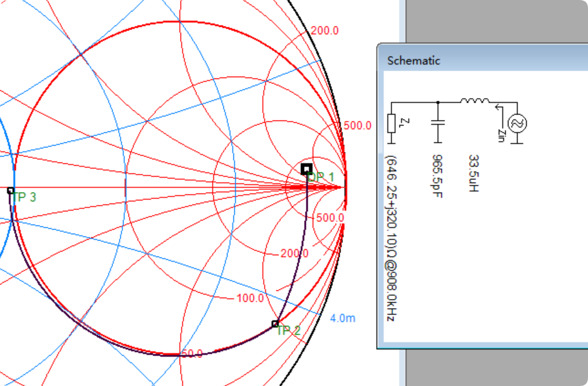This screenshot has height=386, width=588.
Task: Click the ZL load resistor symbol
Action: click(392, 122)
